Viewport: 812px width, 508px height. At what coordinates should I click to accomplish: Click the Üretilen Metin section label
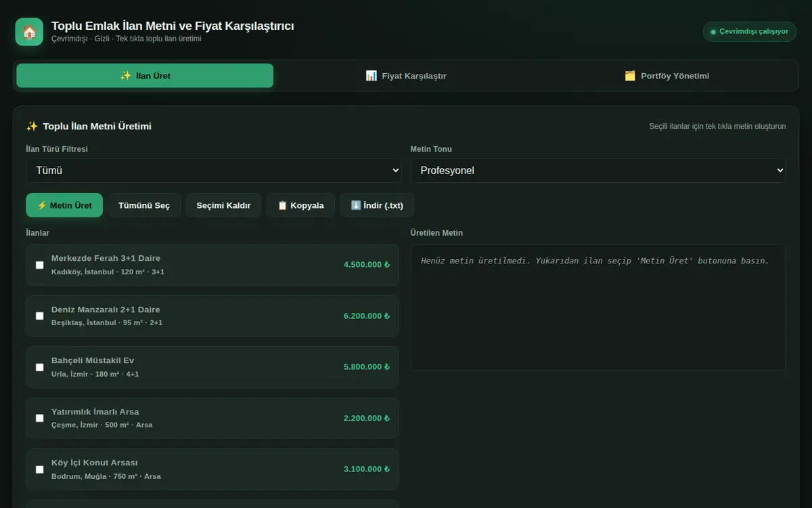[x=436, y=233]
